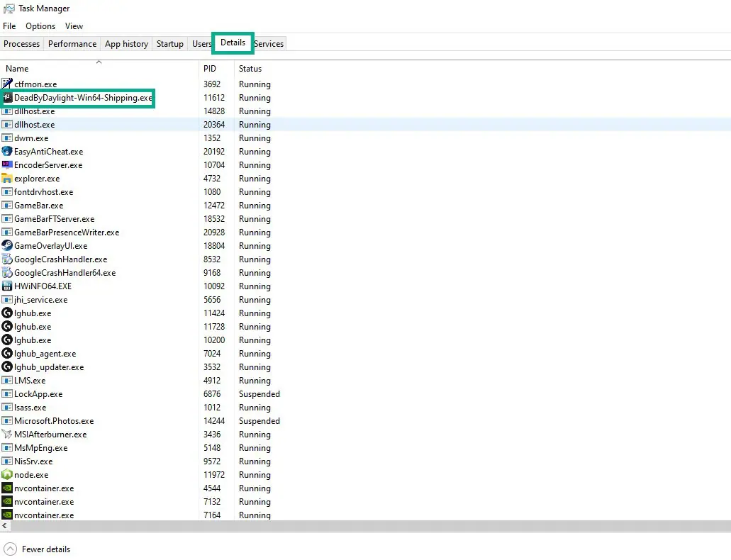Click the Suspended status of Microsoft.Photos.exe
The image size is (731, 560).
pyautogui.click(x=260, y=421)
